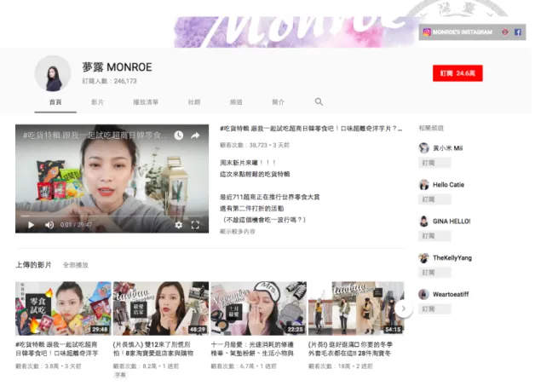535x392 pixels.
Task: Open the 48:29 taobao shops video thumbnail
Action: point(161,308)
